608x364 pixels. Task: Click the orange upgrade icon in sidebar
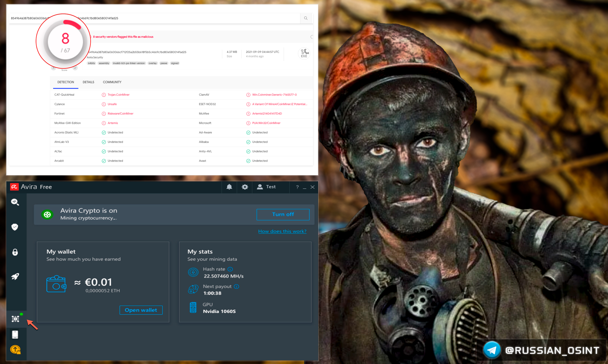coord(15,350)
